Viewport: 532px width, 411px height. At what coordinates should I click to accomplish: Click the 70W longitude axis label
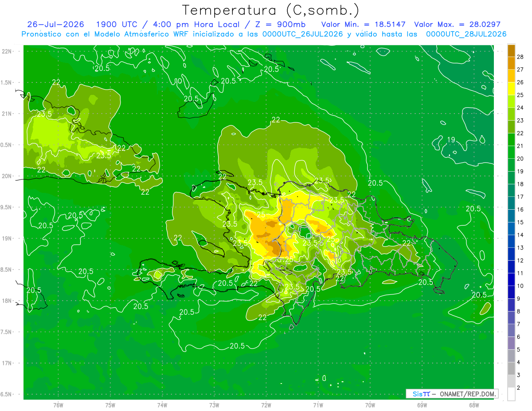click(x=370, y=405)
